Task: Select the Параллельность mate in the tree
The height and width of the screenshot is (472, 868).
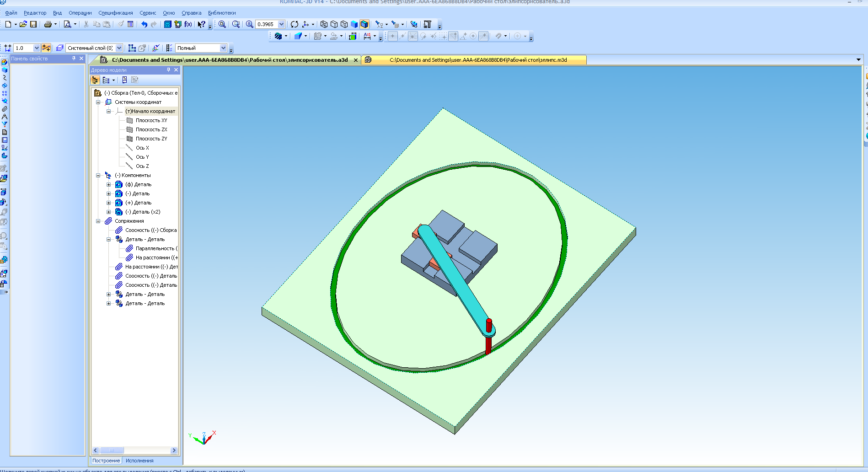Action: coord(155,248)
